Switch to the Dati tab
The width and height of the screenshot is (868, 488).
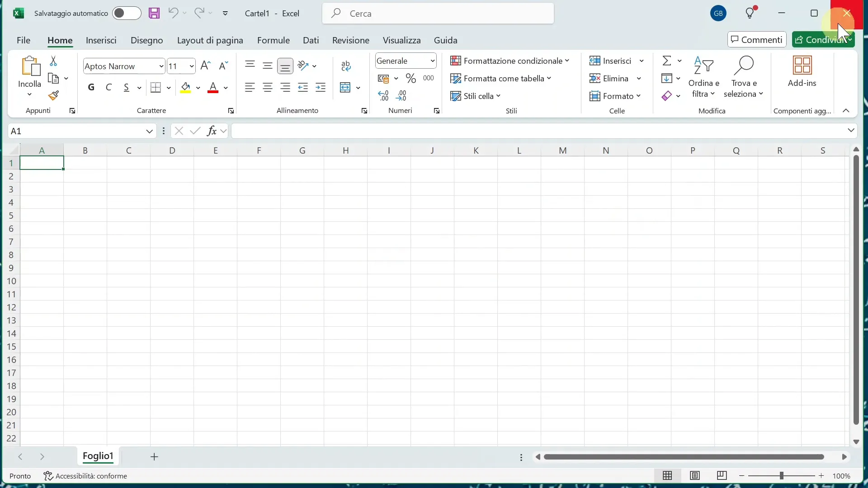tap(311, 41)
